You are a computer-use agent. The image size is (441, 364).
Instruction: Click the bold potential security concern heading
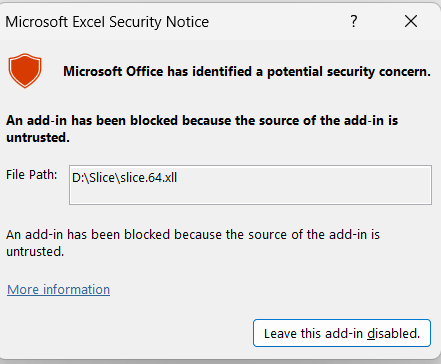[x=247, y=71]
